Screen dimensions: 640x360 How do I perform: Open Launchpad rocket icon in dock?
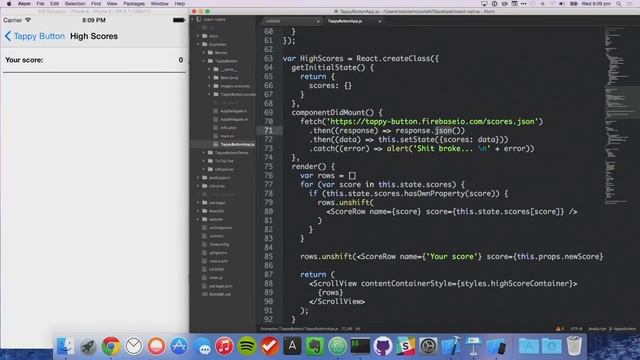(x=88, y=347)
